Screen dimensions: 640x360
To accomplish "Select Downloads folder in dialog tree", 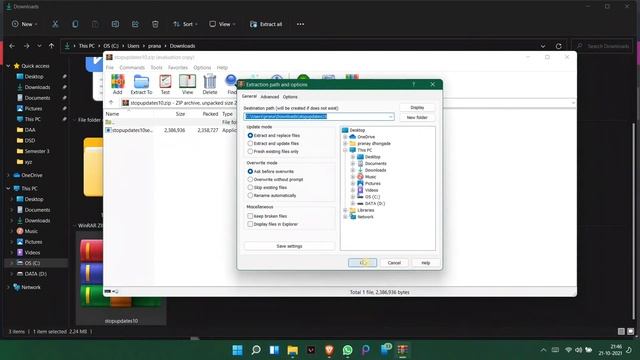I will 376,170.
